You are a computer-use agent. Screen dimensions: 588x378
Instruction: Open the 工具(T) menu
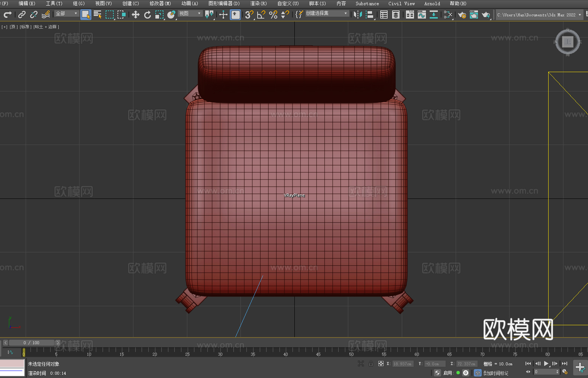[x=54, y=3]
